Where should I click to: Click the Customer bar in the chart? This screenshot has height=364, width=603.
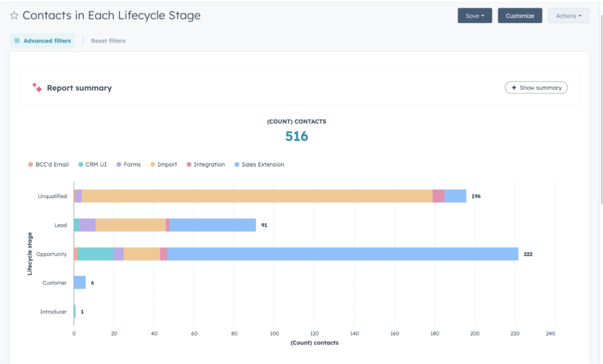[80, 282]
